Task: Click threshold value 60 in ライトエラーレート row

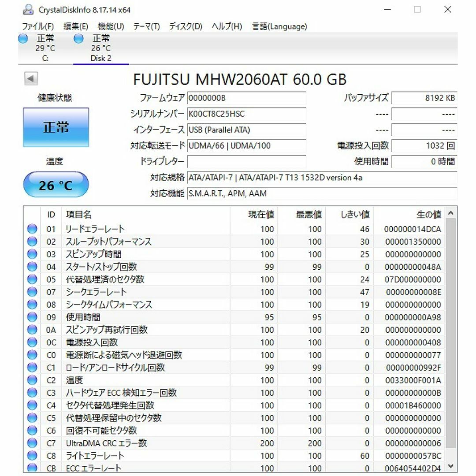Action: click(x=364, y=456)
